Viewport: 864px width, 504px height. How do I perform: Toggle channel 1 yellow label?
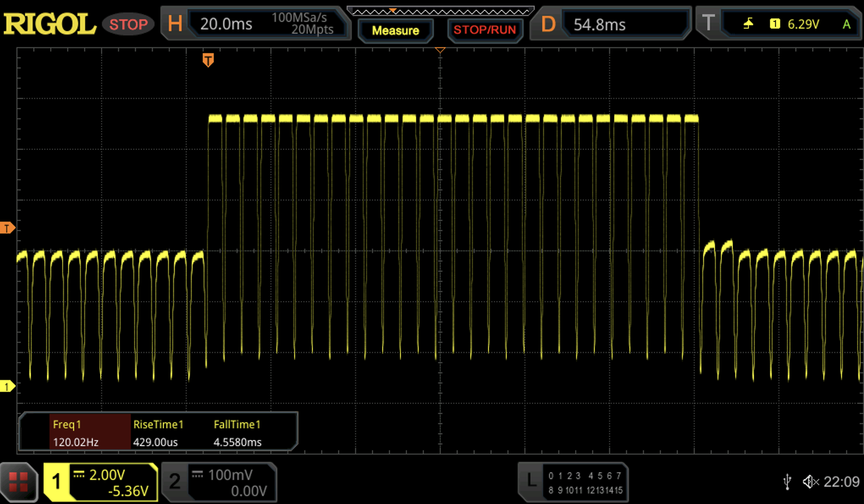pyautogui.click(x=57, y=482)
